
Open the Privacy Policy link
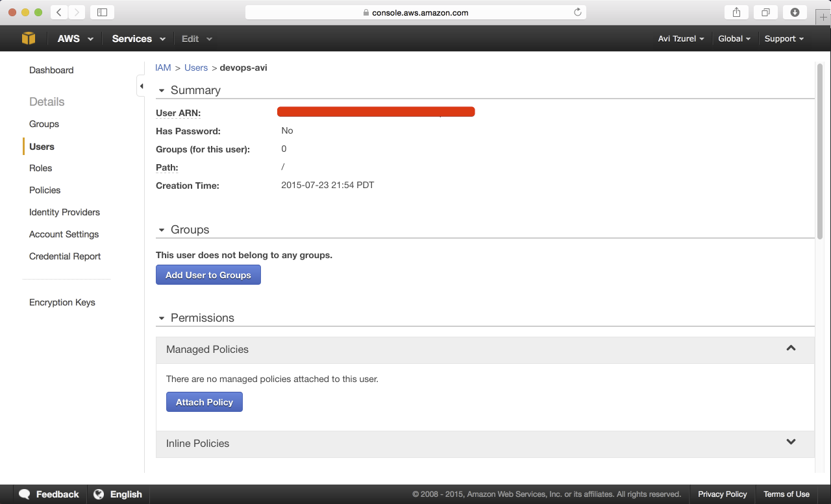pyautogui.click(x=723, y=494)
